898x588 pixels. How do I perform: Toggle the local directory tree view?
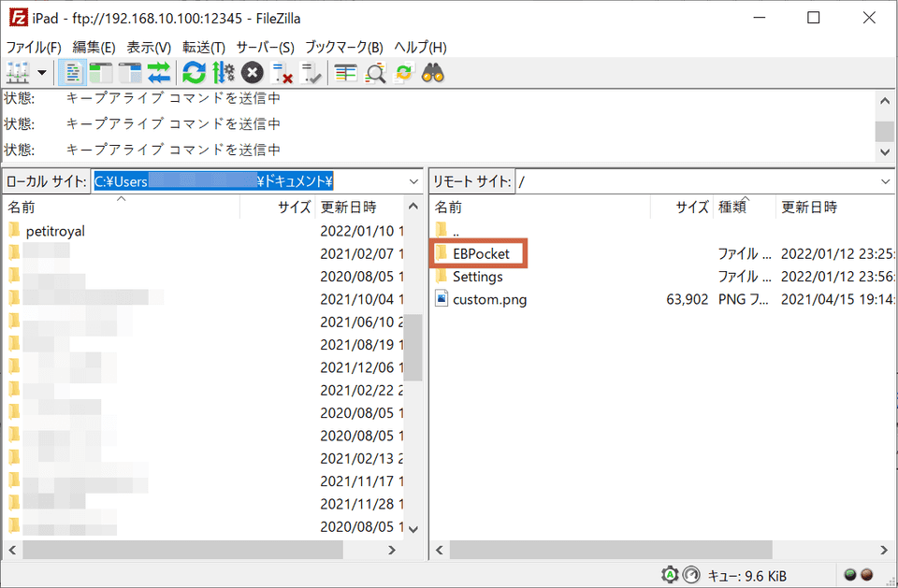point(102,72)
